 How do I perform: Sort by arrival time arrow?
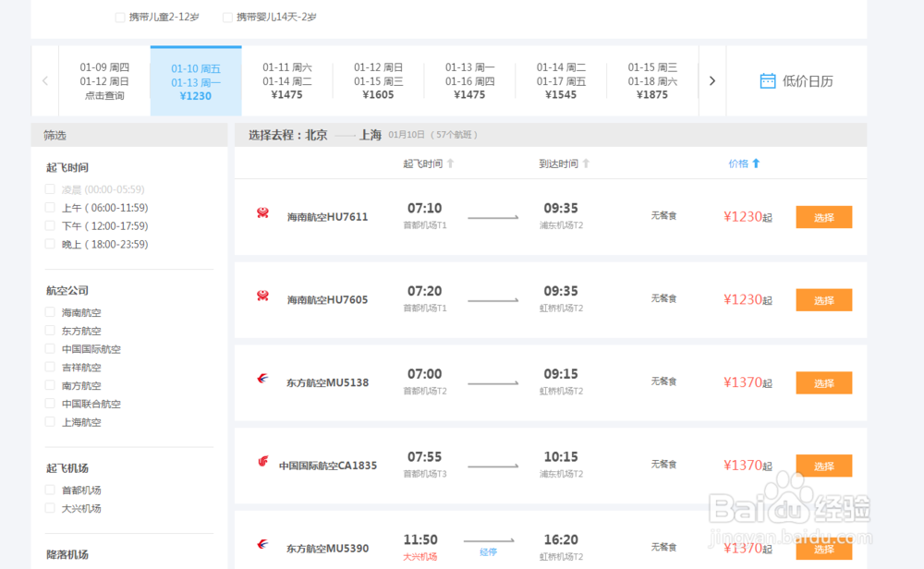[x=586, y=163]
